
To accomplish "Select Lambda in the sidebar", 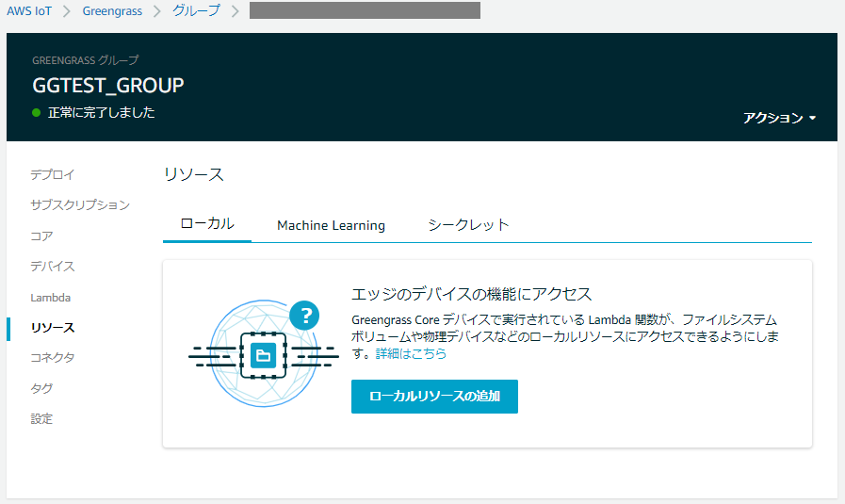I will pos(51,298).
